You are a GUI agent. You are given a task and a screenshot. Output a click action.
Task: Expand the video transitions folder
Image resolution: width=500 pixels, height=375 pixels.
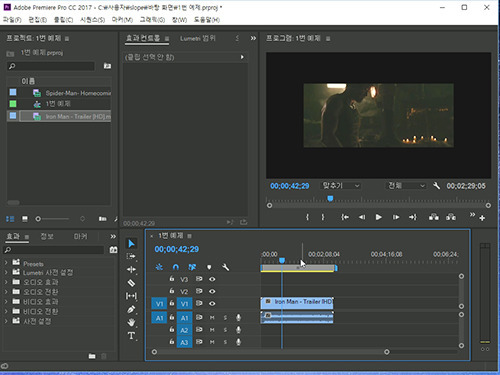pos(6,311)
